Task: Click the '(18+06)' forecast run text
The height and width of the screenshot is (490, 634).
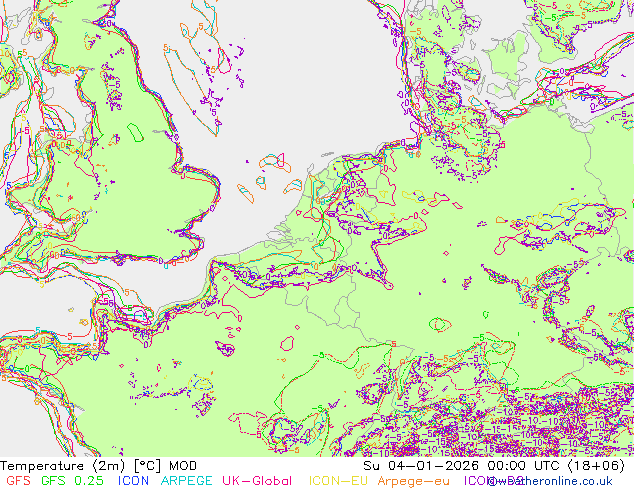Action: click(x=596, y=466)
